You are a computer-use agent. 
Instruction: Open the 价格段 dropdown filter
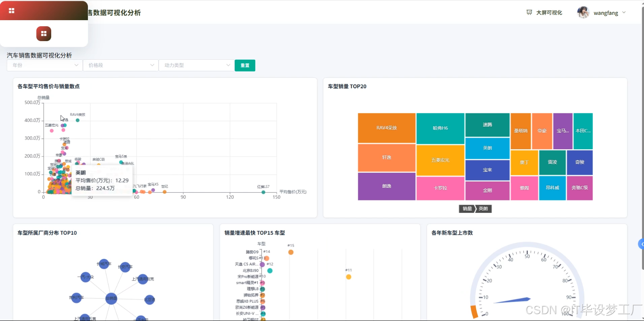click(121, 65)
